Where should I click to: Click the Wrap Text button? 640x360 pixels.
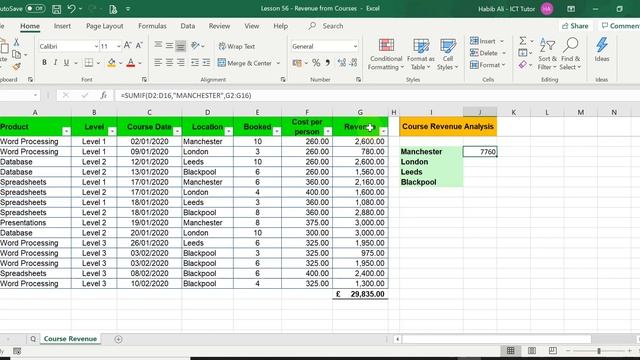[237, 46]
